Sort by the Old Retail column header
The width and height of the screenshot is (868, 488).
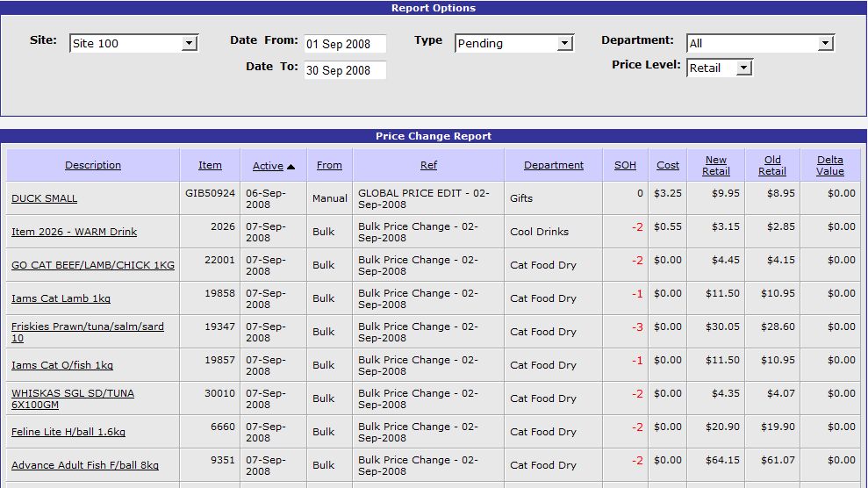point(772,165)
